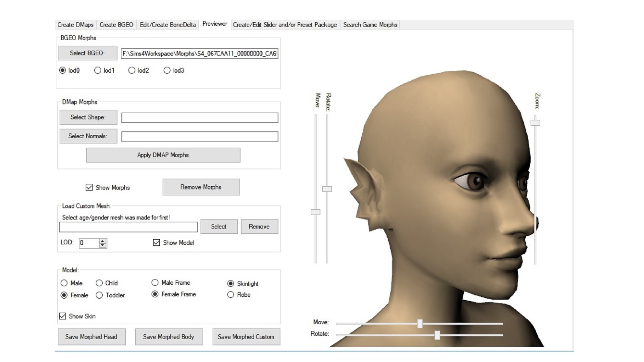644x362 pixels.
Task: Click the horizontal Rotate slider thumb
Action: click(437, 335)
